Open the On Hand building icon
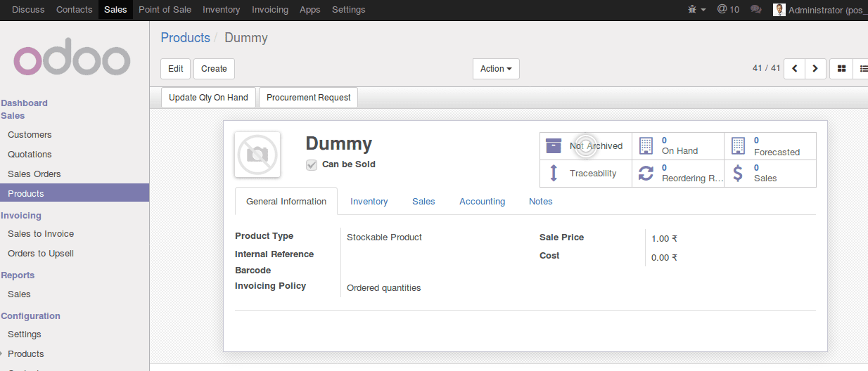The height and width of the screenshot is (371, 868). [x=646, y=146]
